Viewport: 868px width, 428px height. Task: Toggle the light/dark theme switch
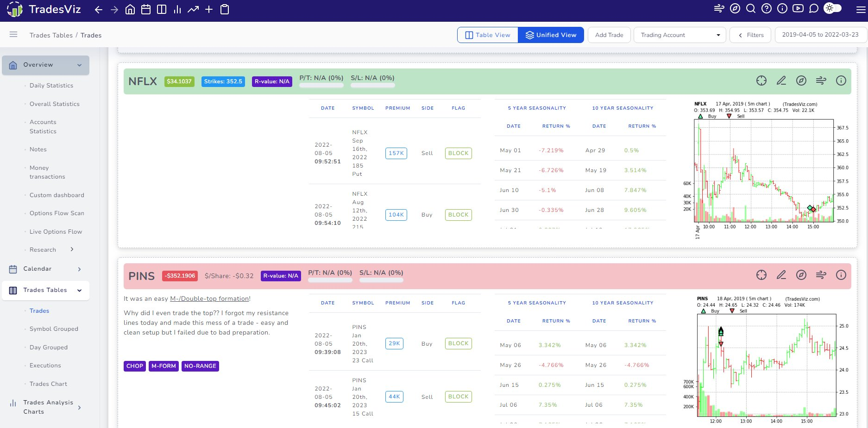click(x=833, y=8)
